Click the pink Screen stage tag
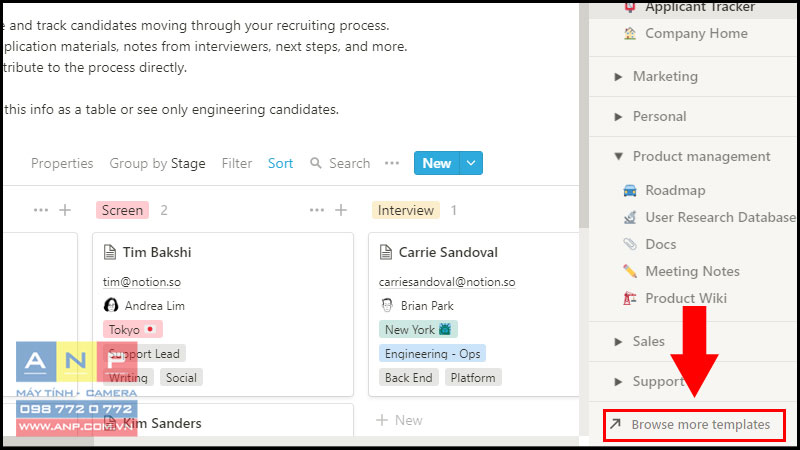The image size is (800, 450). 122,210
